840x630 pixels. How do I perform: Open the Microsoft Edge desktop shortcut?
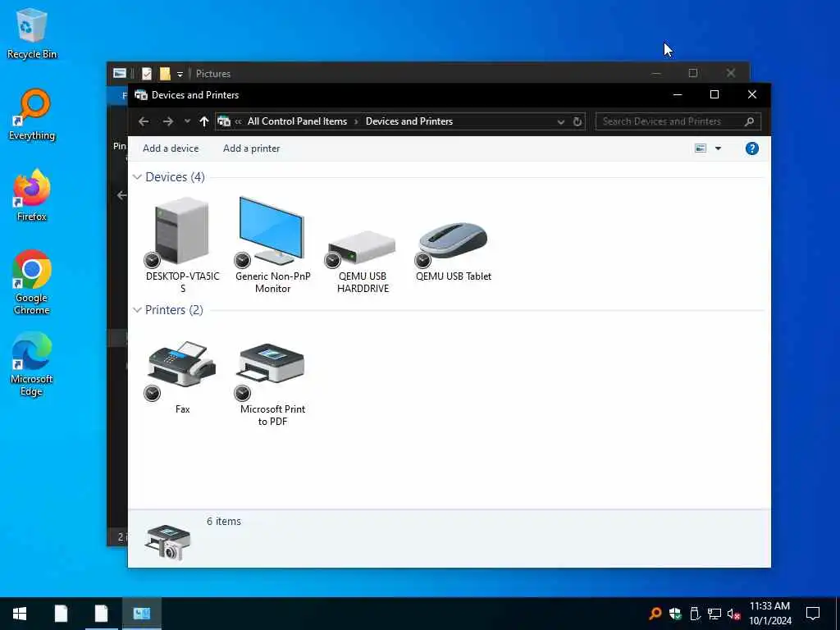[32, 364]
